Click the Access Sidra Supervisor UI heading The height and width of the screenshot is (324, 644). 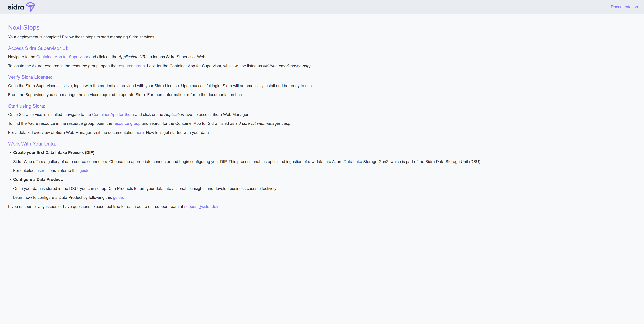pos(38,48)
